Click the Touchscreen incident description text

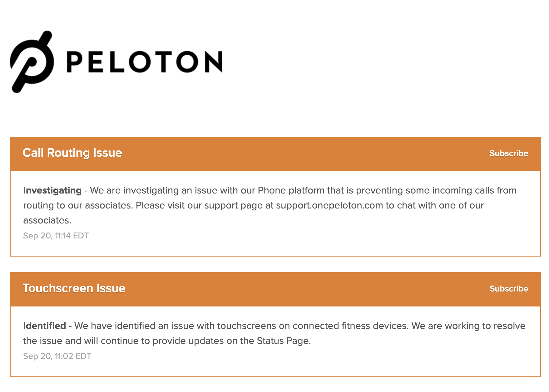point(274,333)
